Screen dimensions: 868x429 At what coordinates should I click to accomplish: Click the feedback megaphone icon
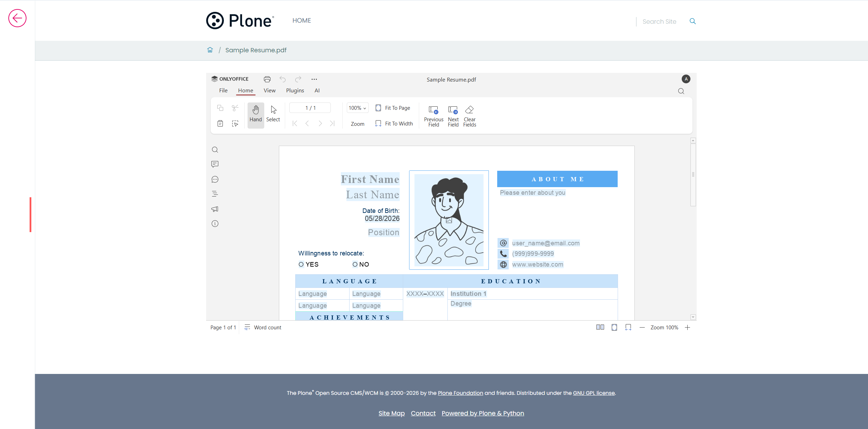point(215,209)
